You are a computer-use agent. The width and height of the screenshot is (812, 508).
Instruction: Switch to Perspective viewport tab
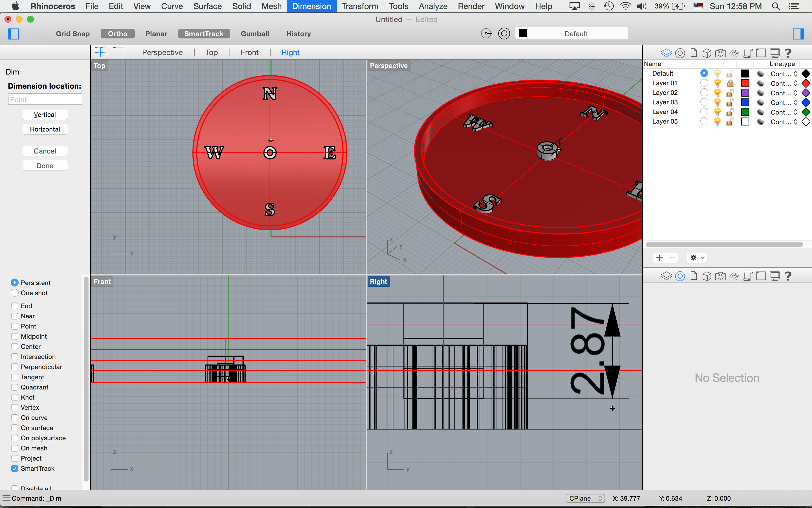click(162, 52)
